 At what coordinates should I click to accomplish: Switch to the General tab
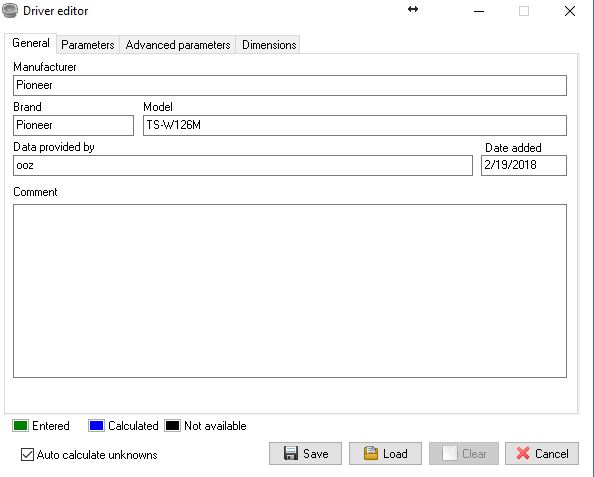coord(31,43)
